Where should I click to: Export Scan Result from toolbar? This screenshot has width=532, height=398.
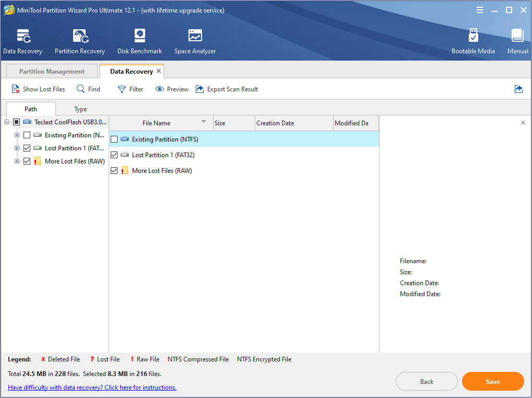[227, 89]
